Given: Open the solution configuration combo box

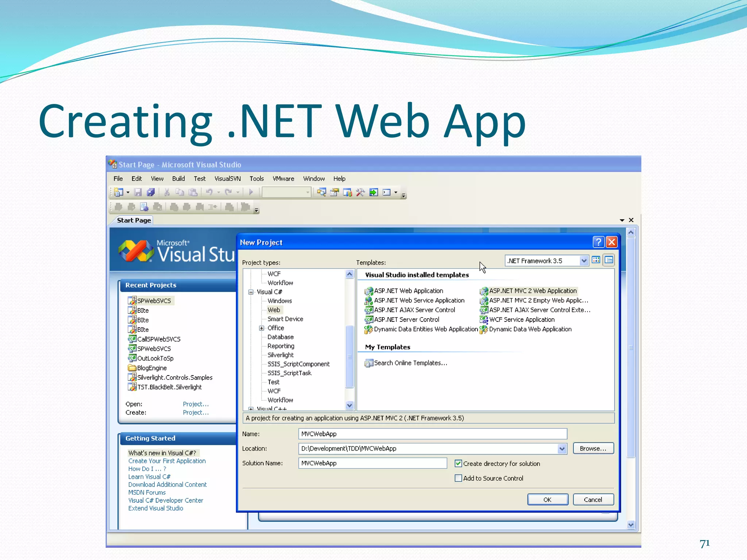Looking at the screenshot, I should tap(286, 192).
